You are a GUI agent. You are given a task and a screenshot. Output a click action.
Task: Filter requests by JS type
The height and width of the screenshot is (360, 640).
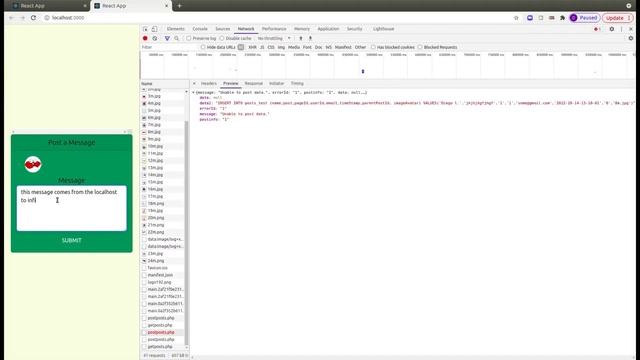pyautogui.click(x=262, y=47)
